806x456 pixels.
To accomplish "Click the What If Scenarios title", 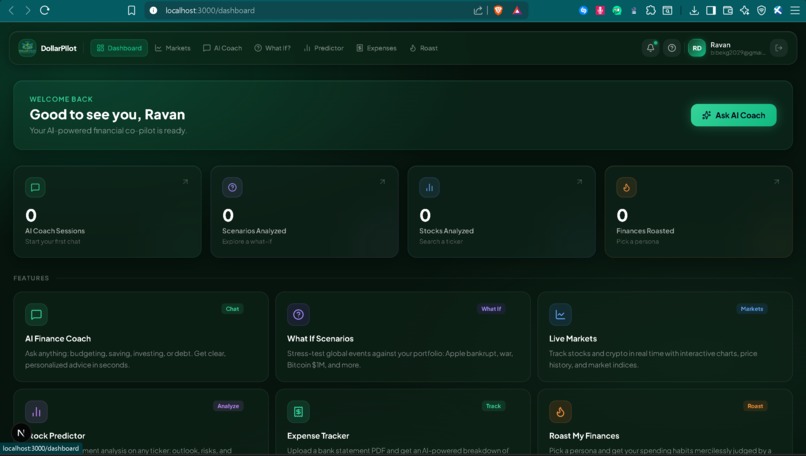I will click(320, 339).
